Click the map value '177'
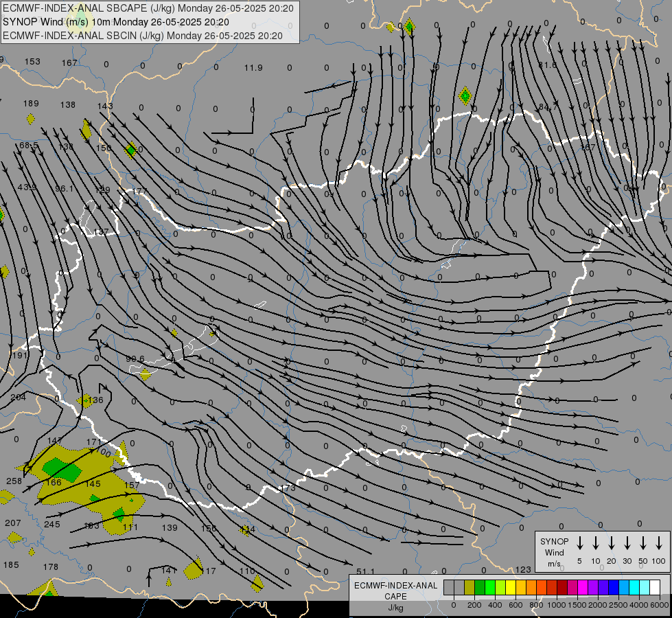 [140, 191]
